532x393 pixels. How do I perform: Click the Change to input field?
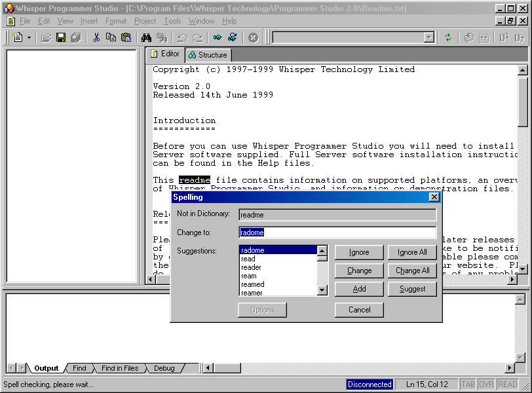tap(337, 233)
